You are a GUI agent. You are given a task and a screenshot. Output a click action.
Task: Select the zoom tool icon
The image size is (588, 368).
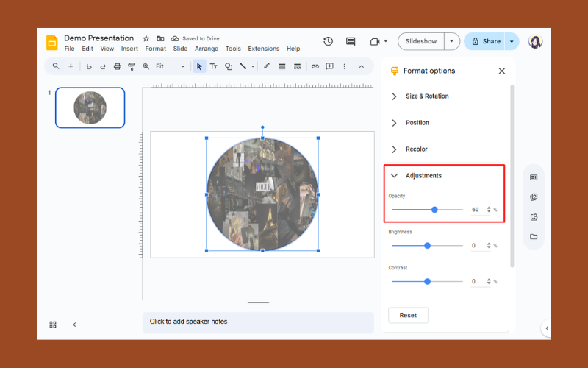(146, 66)
